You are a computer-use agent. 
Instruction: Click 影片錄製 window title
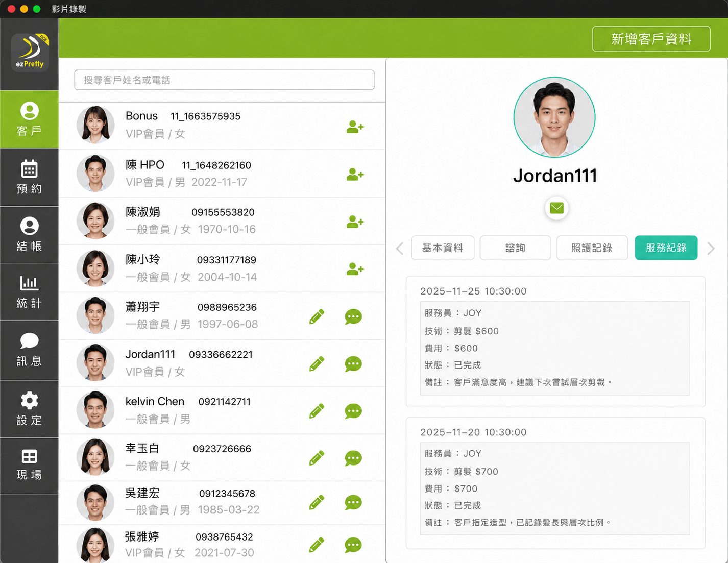pyautogui.click(x=69, y=9)
